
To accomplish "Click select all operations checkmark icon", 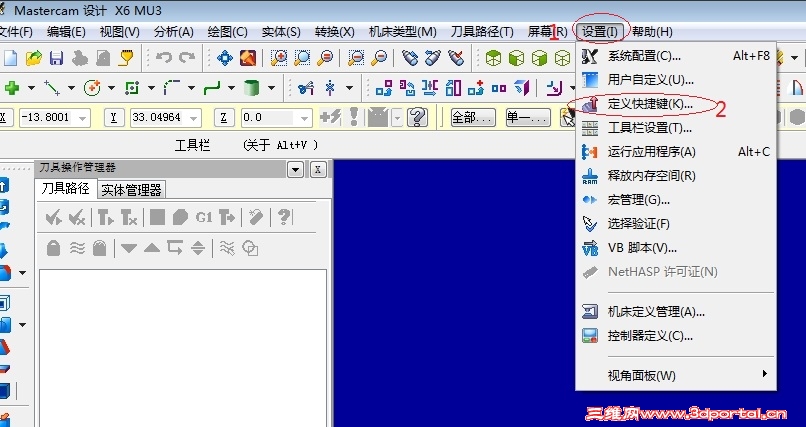I will point(53,218).
